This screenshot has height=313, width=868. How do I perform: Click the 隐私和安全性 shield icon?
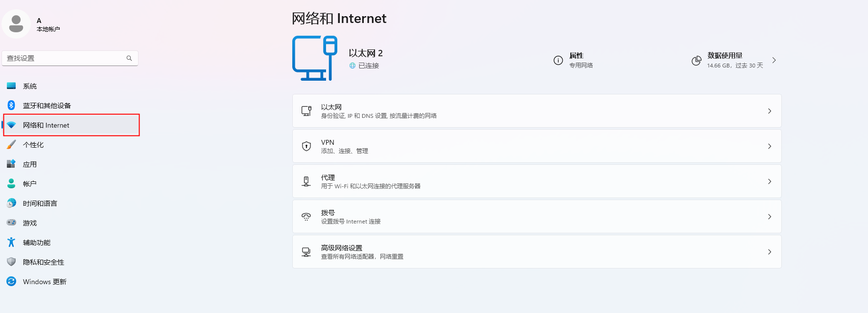tap(11, 262)
